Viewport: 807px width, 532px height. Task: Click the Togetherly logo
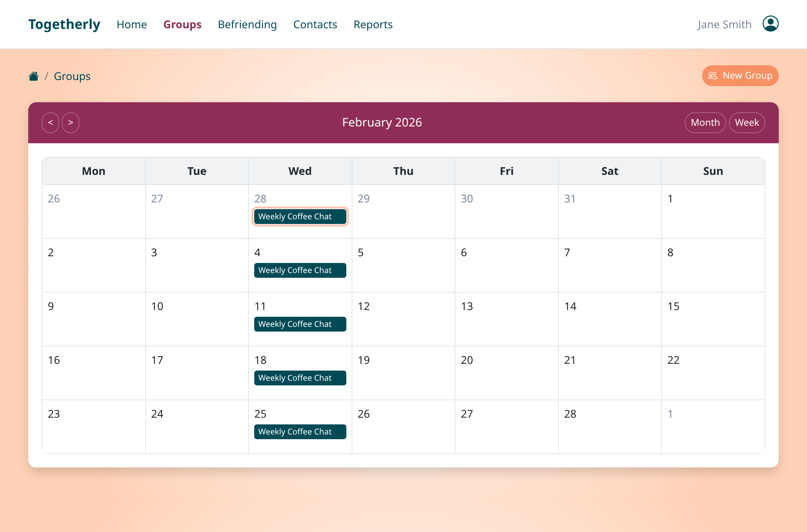point(65,25)
